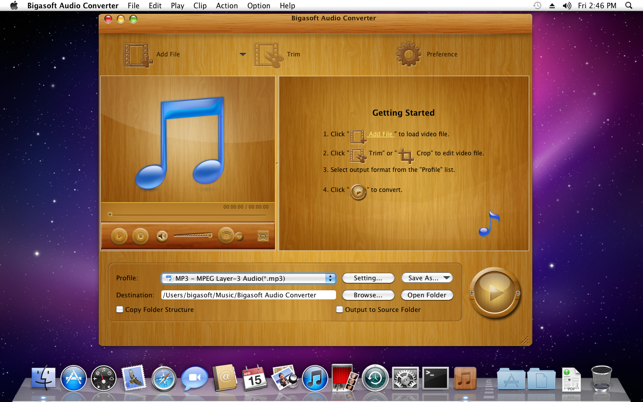Click the volume icon in menu bar

pos(567,6)
